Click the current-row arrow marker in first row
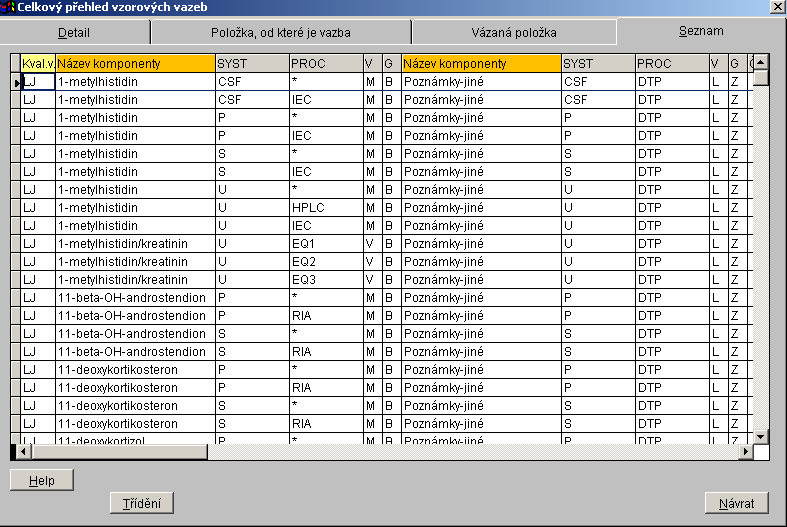 (15, 82)
